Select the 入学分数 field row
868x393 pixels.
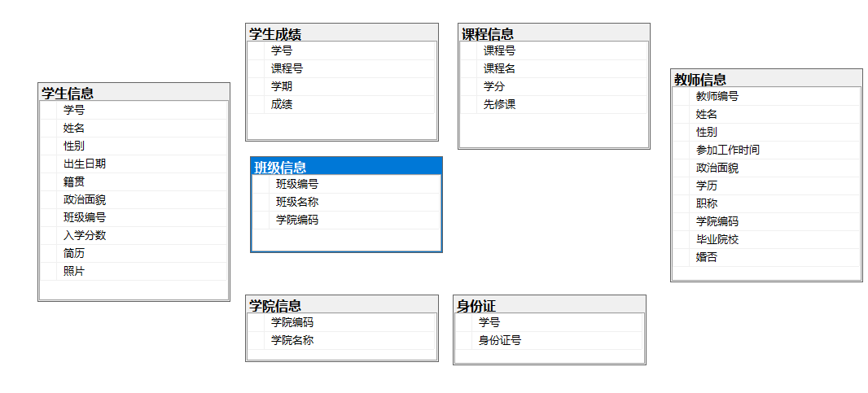(134, 235)
